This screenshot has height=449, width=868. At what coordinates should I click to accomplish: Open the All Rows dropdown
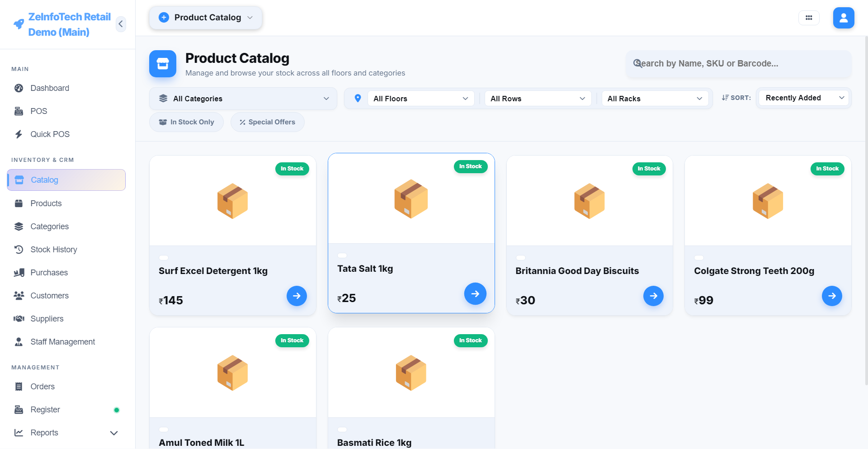(538, 99)
